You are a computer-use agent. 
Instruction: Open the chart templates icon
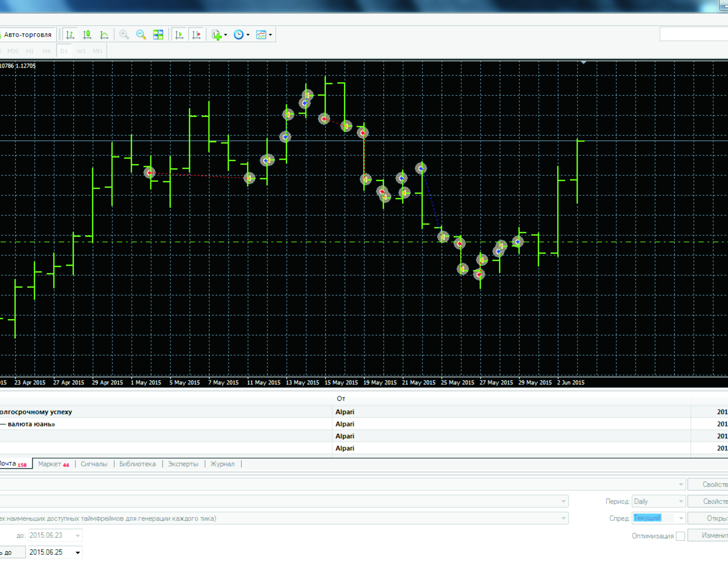261,35
